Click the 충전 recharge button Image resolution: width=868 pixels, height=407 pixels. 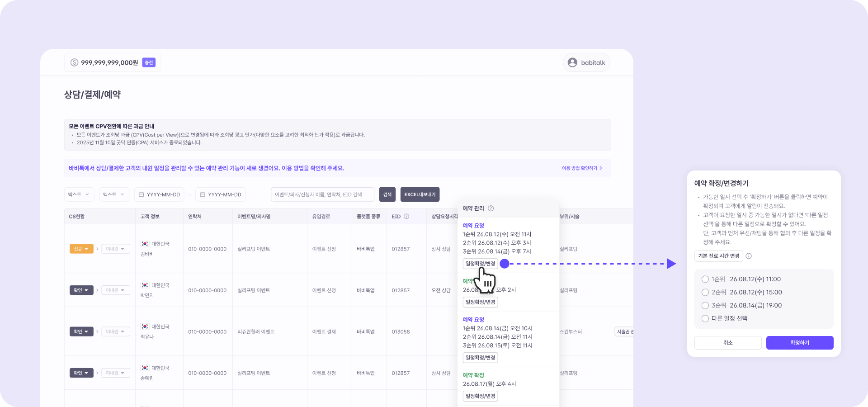pyautogui.click(x=149, y=62)
